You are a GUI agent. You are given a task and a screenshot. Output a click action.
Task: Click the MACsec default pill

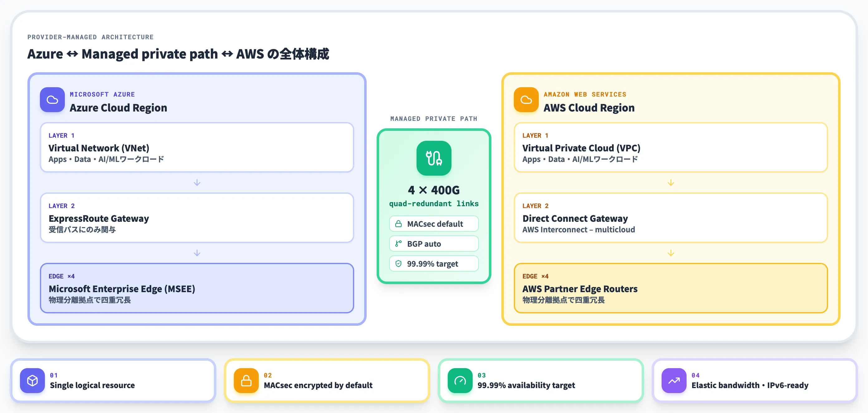[x=434, y=224]
